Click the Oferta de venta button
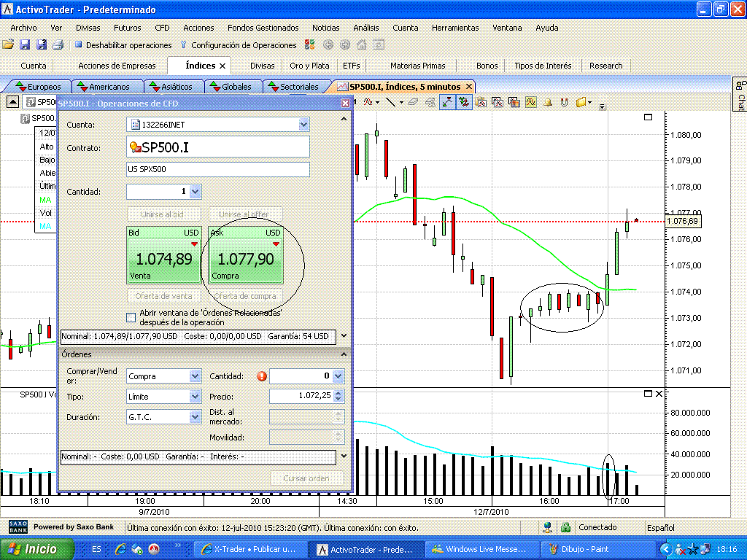 pos(163,296)
